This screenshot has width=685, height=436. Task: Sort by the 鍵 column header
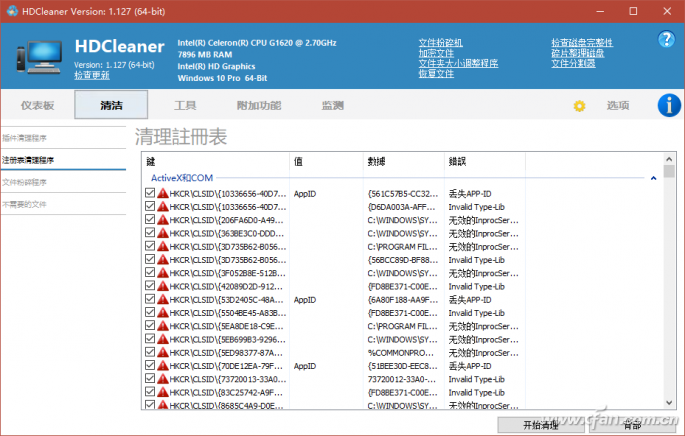coord(216,161)
